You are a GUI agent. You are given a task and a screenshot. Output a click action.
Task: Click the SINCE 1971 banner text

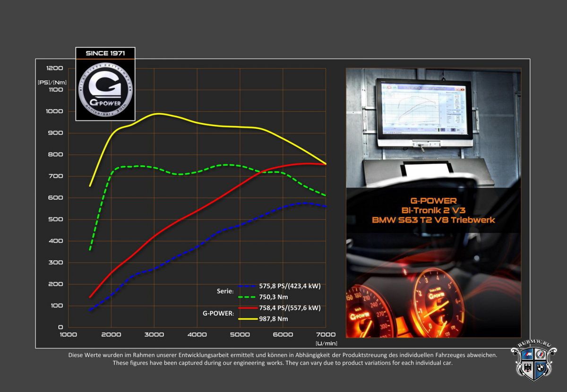[105, 53]
